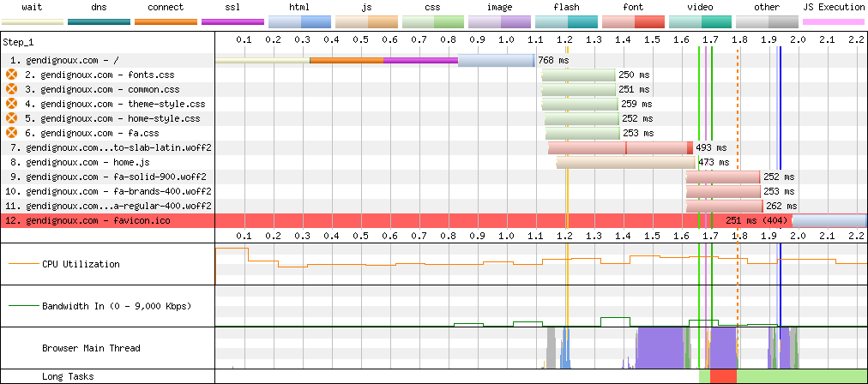Image resolution: width=868 pixels, height=384 pixels.
Task: Click the render-blocking icon beside fa.css
Action: 11,133
